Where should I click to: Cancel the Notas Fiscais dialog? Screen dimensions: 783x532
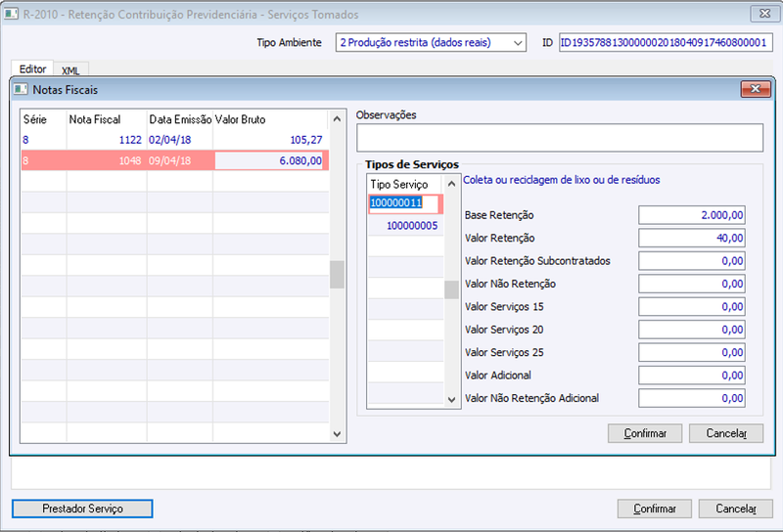[726, 433]
